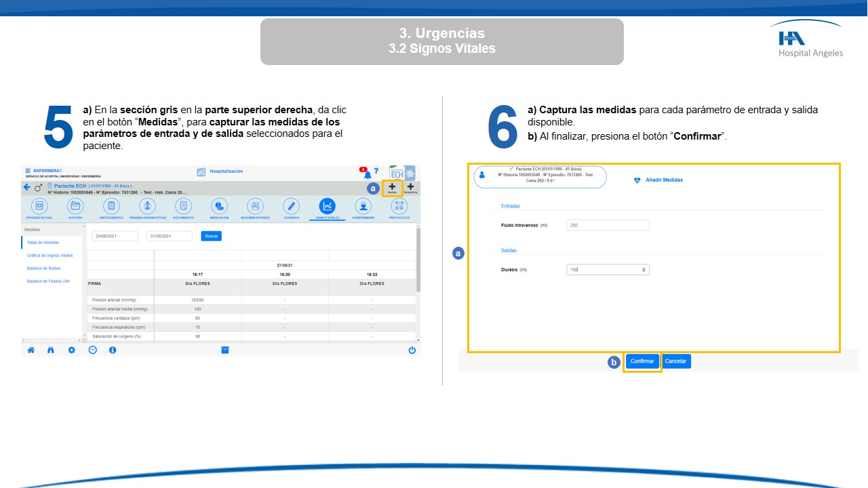Click the Fluido intravenoso input field

608,226
